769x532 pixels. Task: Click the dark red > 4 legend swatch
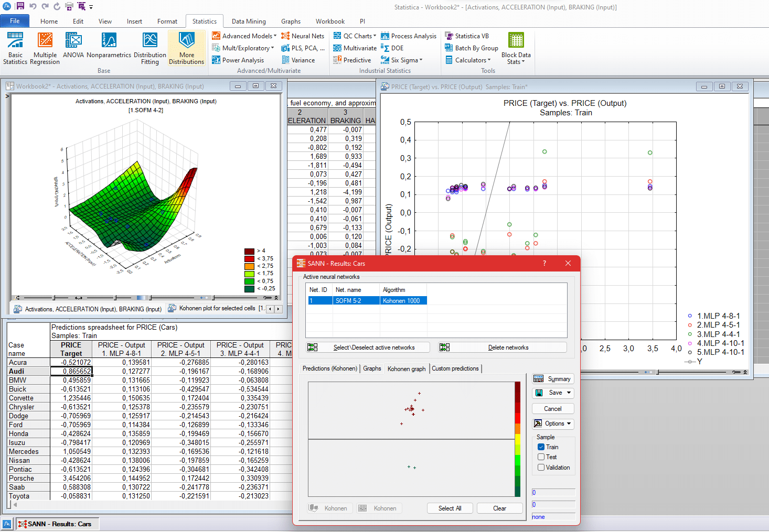249,251
